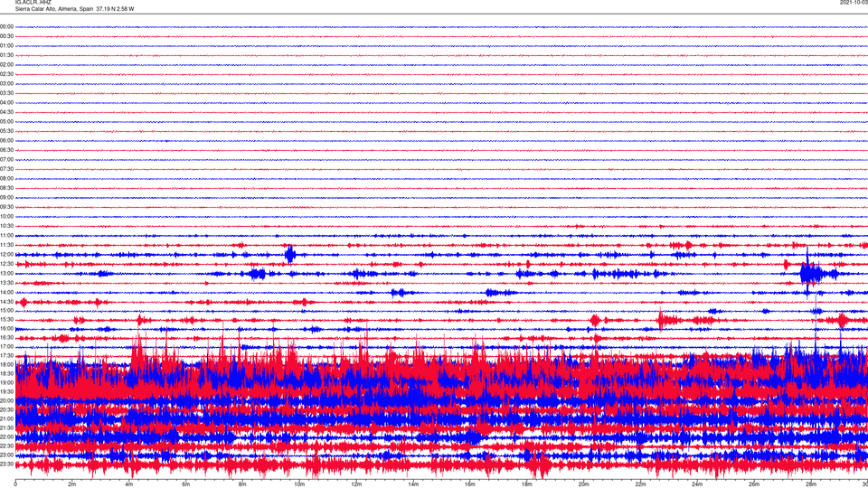Select the 18:00 time label
This screenshot has width=868, height=488.
pyautogui.click(x=6, y=364)
